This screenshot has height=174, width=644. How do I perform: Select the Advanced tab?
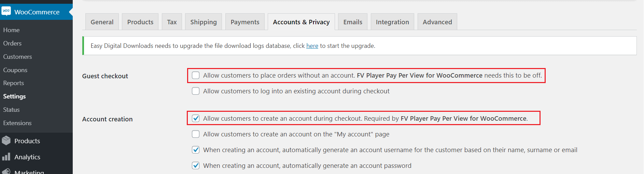point(437,22)
